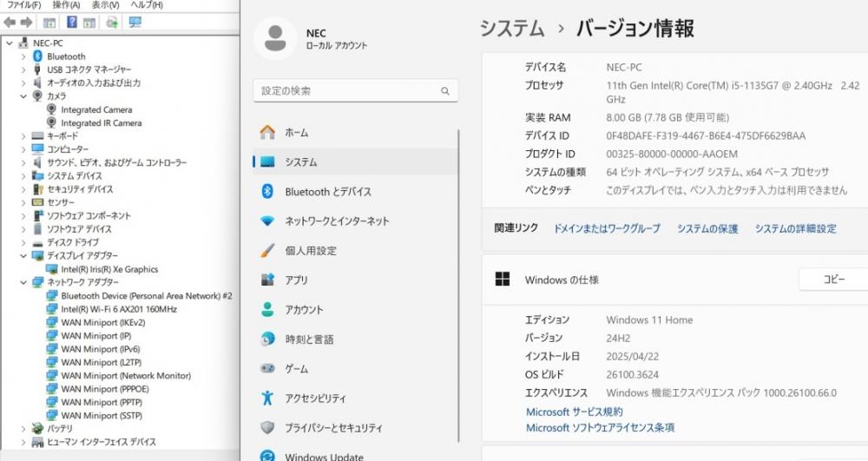868x461 pixels.
Task: Open 個人用設定 in Settings sidebar
Action: click(x=355, y=251)
